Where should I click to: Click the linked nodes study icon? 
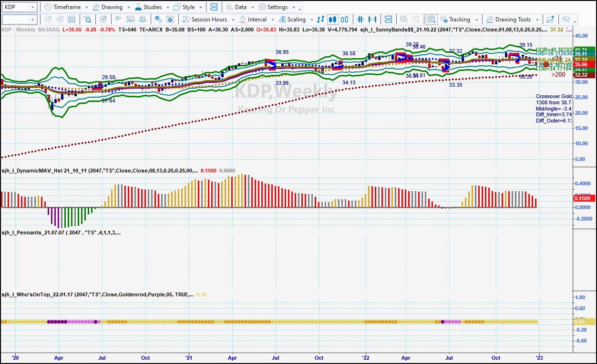coord(143,20)
